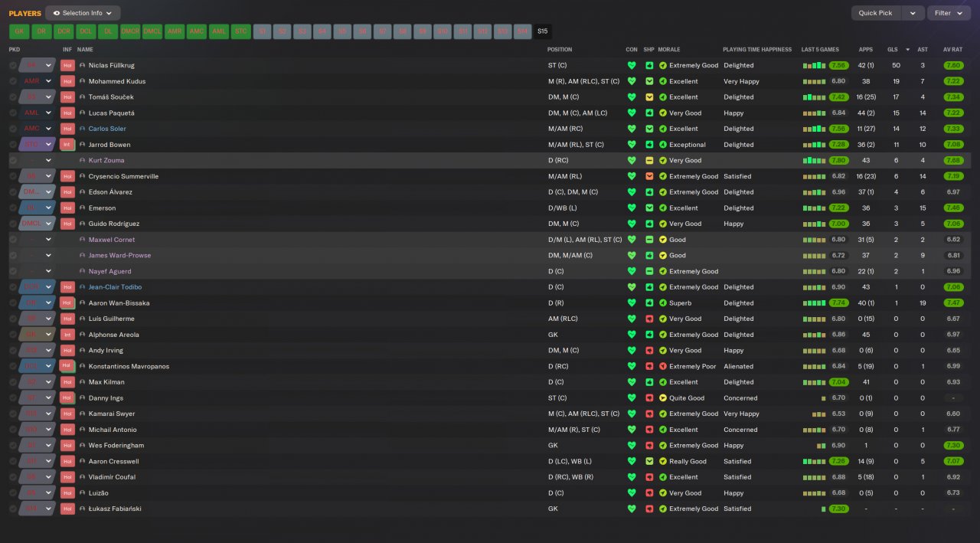The width and height of the screenshot is (980, 543).
Task: Click Aaron Wan-Bissaka's last 5 games bar
Action: click(x=814, y=303)
